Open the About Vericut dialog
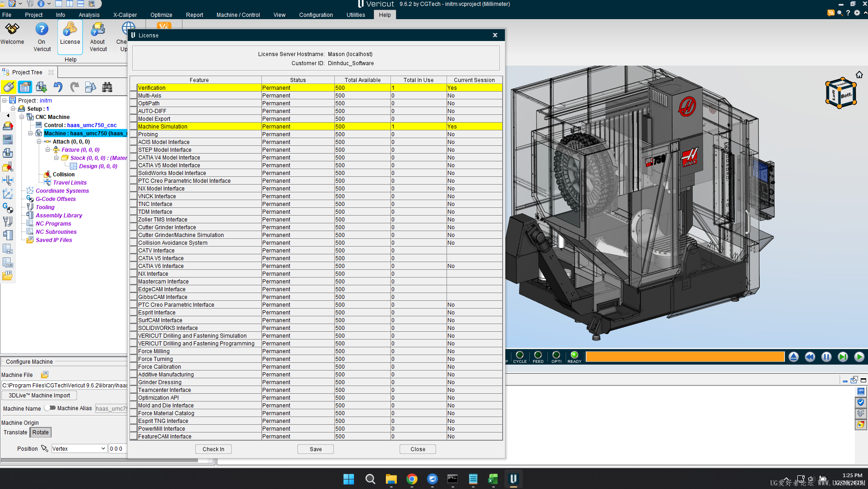This screenshot has height=489, width=868. coord(98,36)
